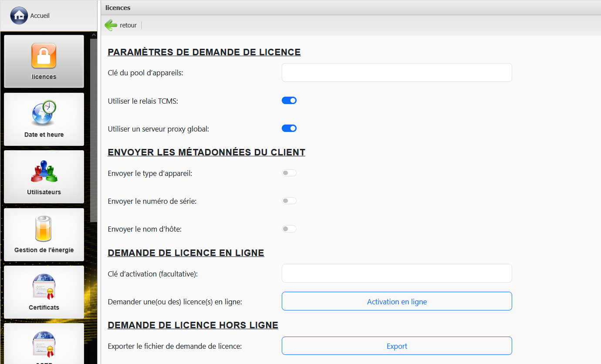Image resolution: width=601 pixels, height=364 pixels.
Task: Focus the Clé du pool d'appareils field
Action: (x=397, y=73)
